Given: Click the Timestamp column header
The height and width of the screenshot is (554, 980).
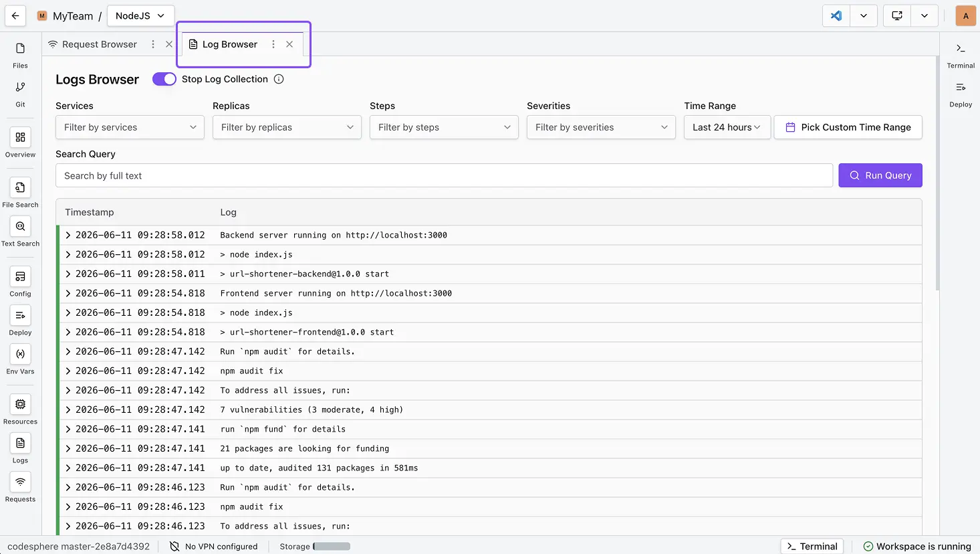Looking at the screenshot, I should point(90,212).
